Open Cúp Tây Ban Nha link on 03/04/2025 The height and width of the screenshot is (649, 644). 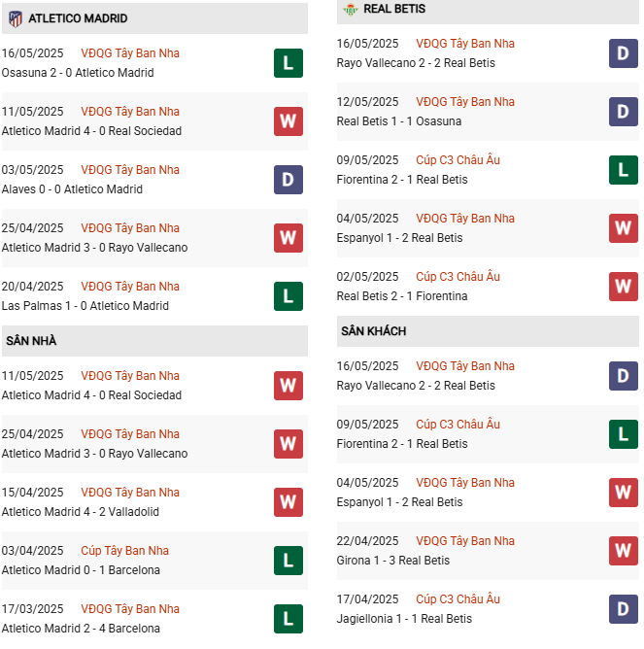pyautogui.click(x=124, y=551)
